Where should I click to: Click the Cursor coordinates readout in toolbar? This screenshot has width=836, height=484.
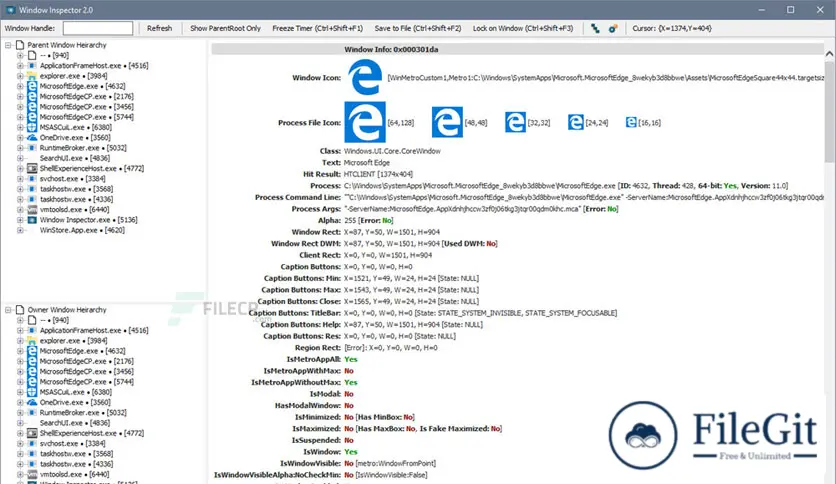click(672, 28)
